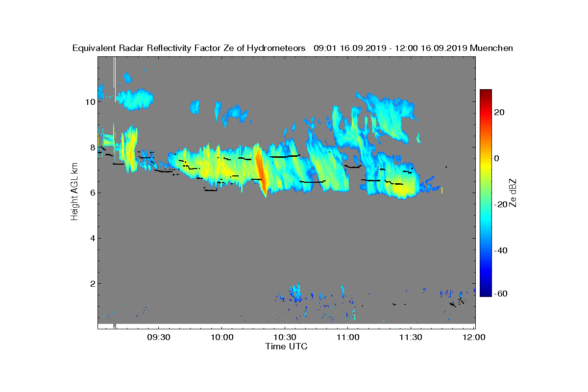588x392 pixels.
Task: Click the yellow cloud core near 11:25
Action: coord(403,189)
